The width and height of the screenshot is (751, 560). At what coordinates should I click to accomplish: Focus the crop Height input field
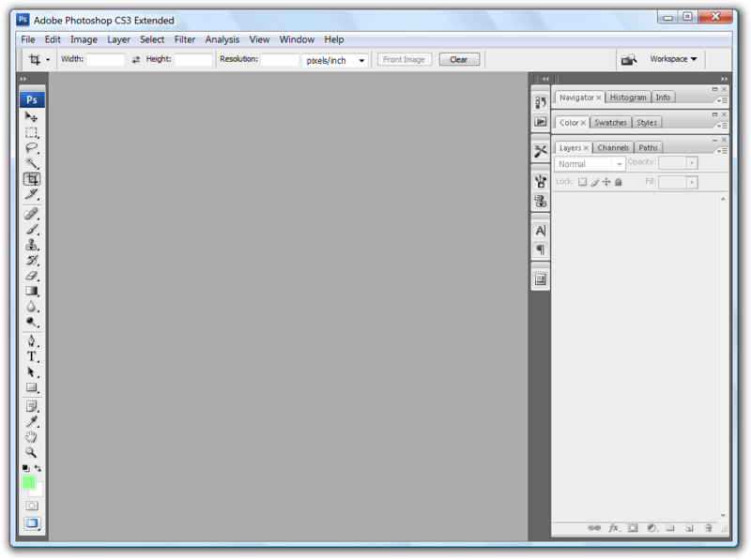(x=193, y=59)
